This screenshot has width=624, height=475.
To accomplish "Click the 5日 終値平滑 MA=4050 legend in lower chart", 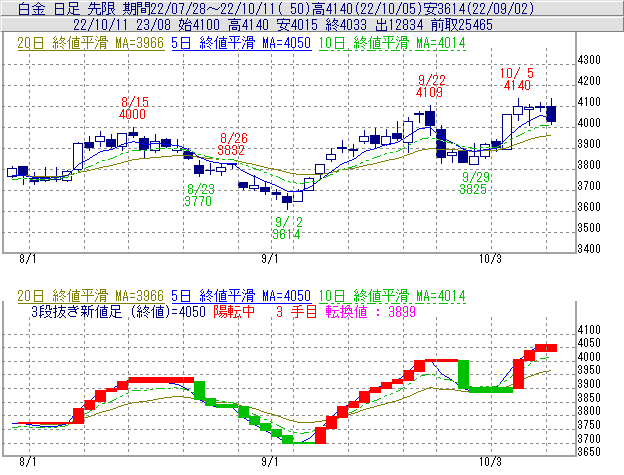I will pyautogui.click(x=241, y=296).
